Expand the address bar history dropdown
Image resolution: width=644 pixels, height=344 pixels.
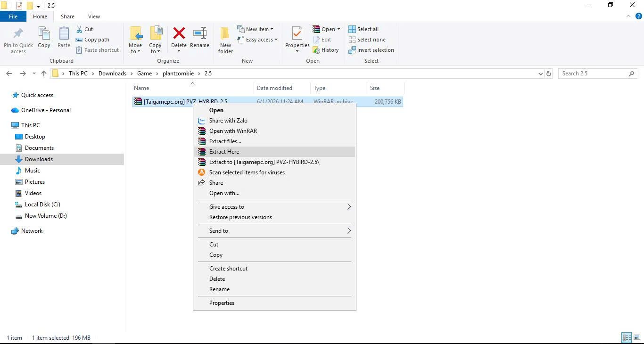(x=540, y=74)
